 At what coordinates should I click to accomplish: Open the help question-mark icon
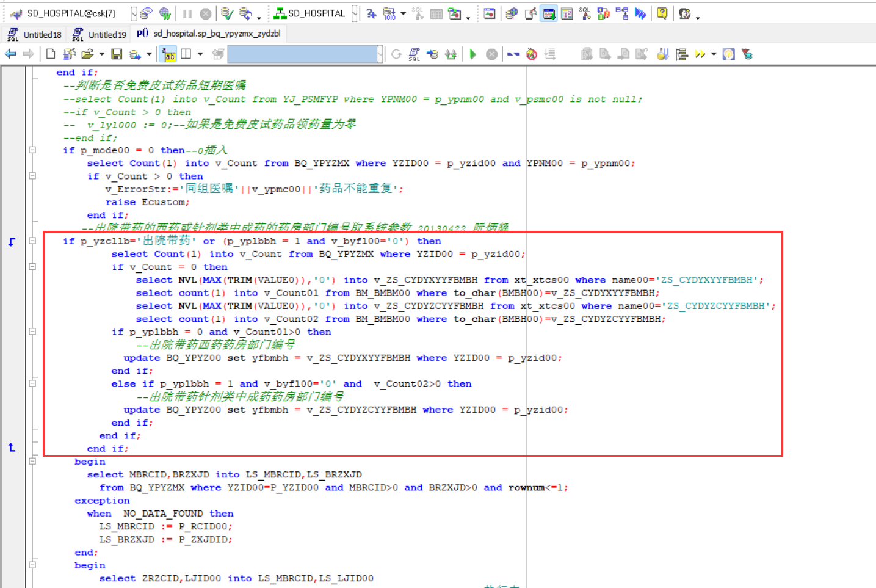[x=662, y=13]
